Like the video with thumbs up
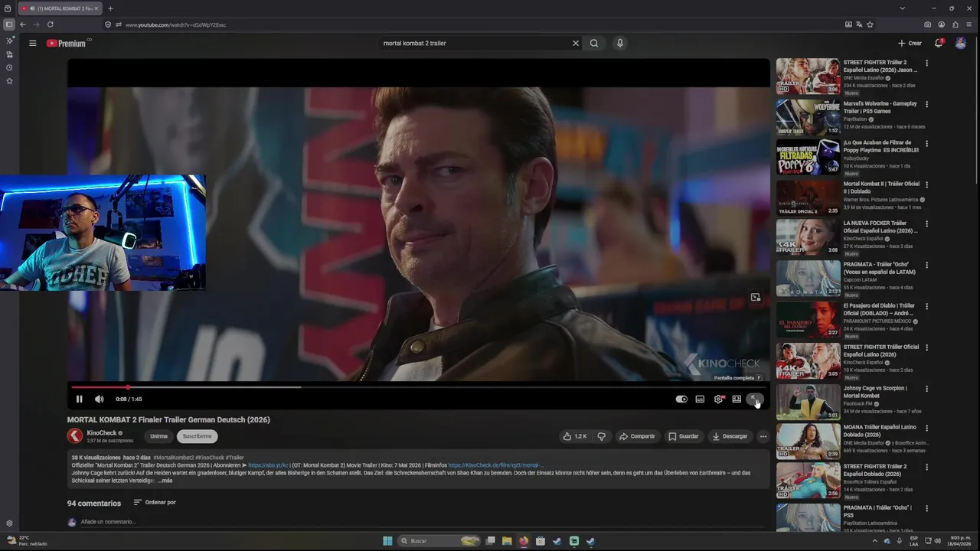The height and width of the screenshot is (551, 980). [x=575, y=436]
